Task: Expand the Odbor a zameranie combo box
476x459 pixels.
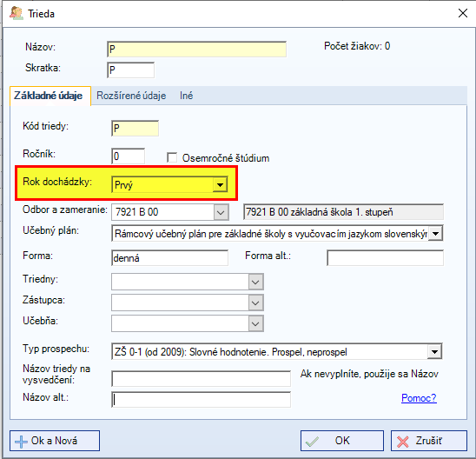Action: (221, 212)
